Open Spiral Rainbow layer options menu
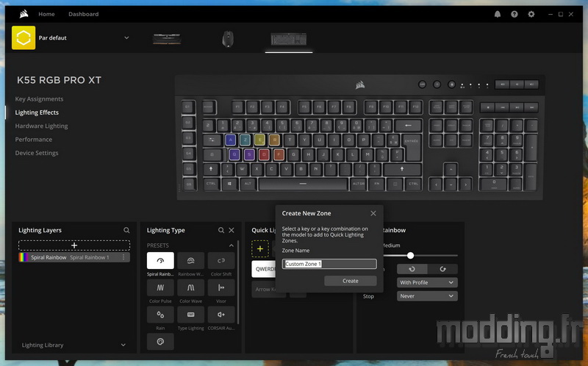The width and height of the screenshot is (588, 366). point(123,257)
